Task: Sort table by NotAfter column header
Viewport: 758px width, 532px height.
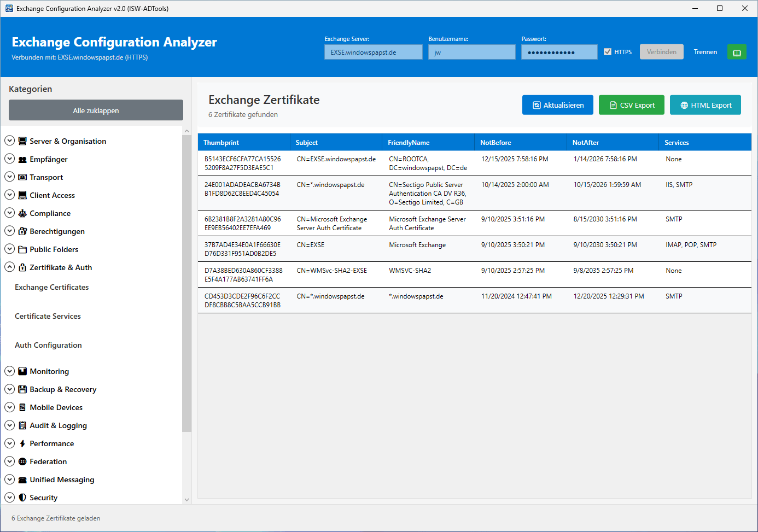Action: tap(585, 143)
